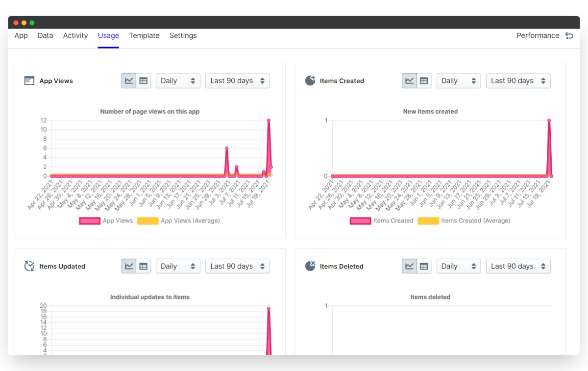Show Items Deleted as table
588x371 pixels.
[424, 266]
